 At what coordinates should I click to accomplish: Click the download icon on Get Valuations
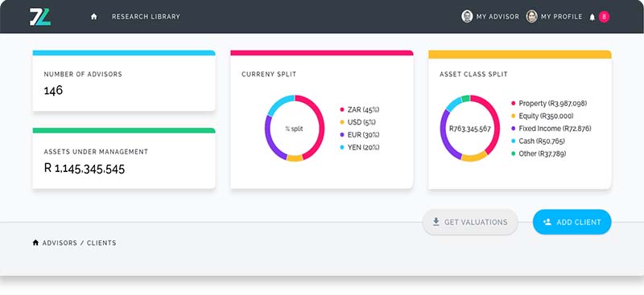436,222
